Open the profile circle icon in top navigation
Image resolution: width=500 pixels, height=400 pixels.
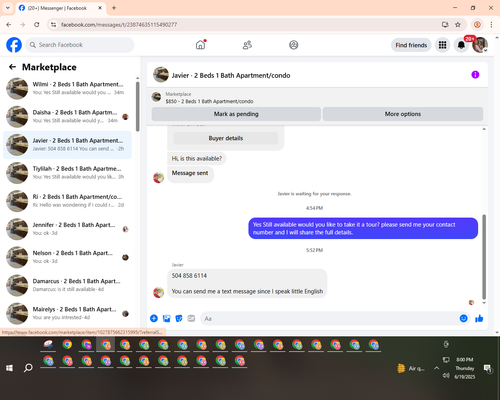click(x=294, y=45)
